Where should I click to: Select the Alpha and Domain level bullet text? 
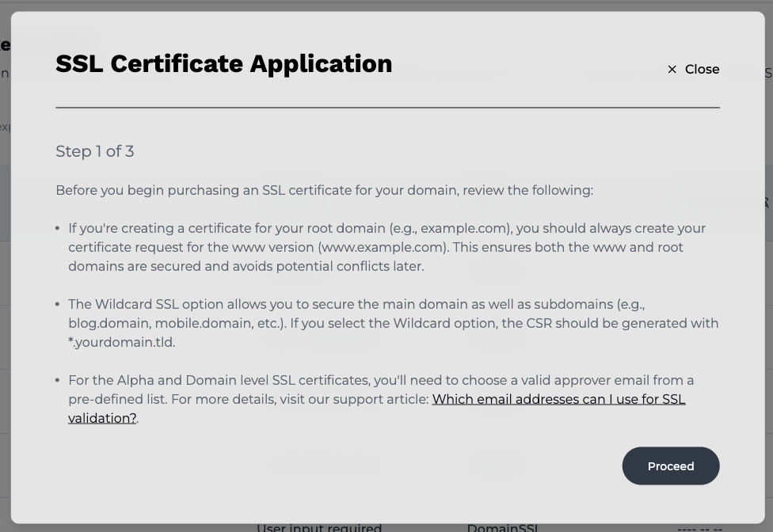381,399
